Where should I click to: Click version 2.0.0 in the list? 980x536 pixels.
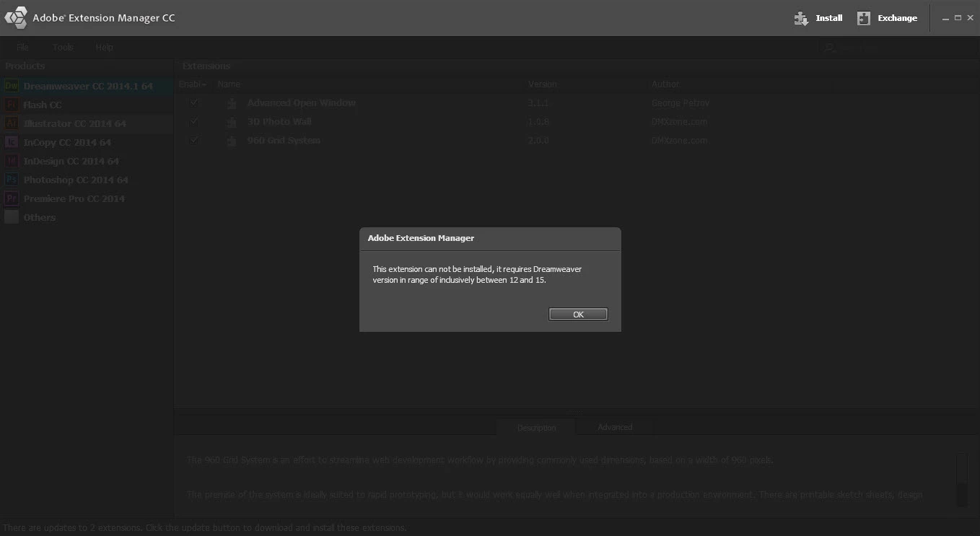coord(538,141)
